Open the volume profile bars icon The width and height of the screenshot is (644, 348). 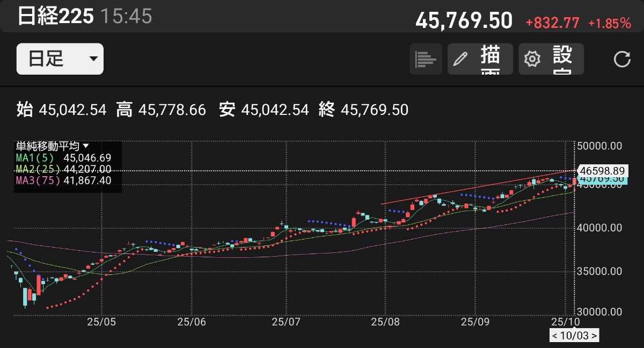pyautogui.click(x=426, y=59)
